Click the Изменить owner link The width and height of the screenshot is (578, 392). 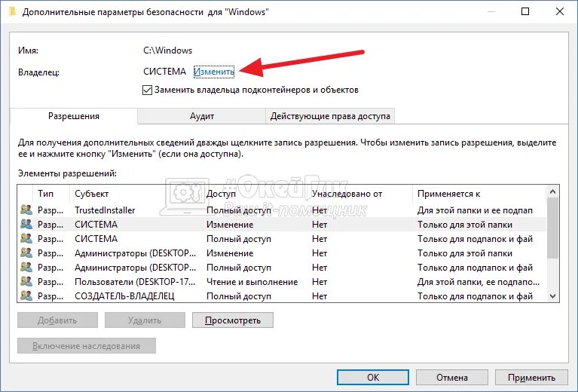(214, 72)
